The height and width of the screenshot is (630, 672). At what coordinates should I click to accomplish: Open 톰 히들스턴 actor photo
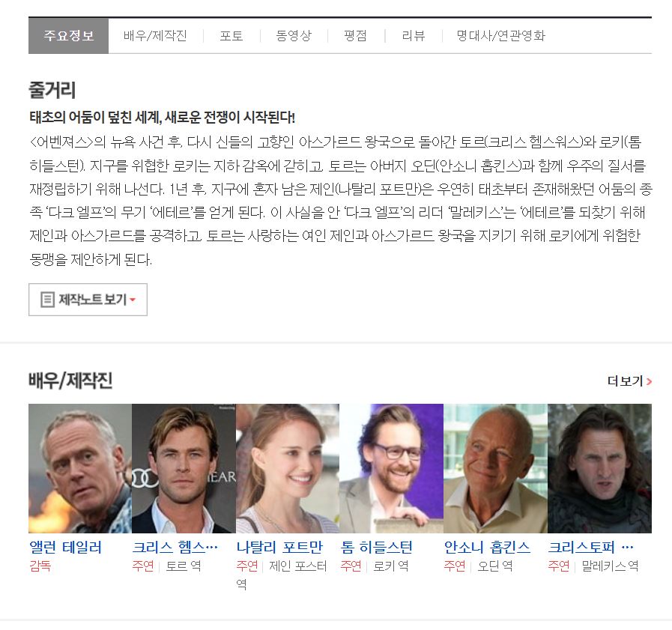pyautogui.click(x=391, y=468)
